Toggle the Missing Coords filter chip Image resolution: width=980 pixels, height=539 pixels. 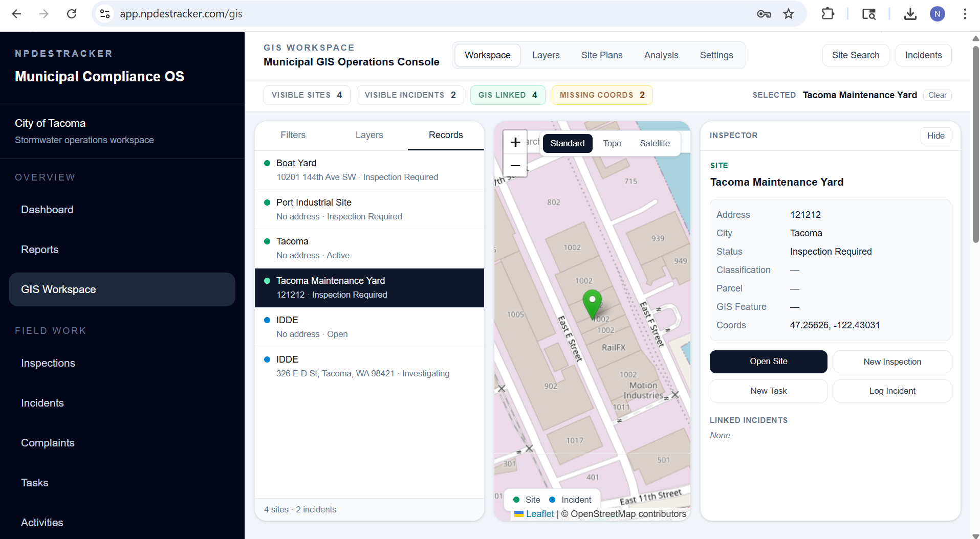[602, 95]
